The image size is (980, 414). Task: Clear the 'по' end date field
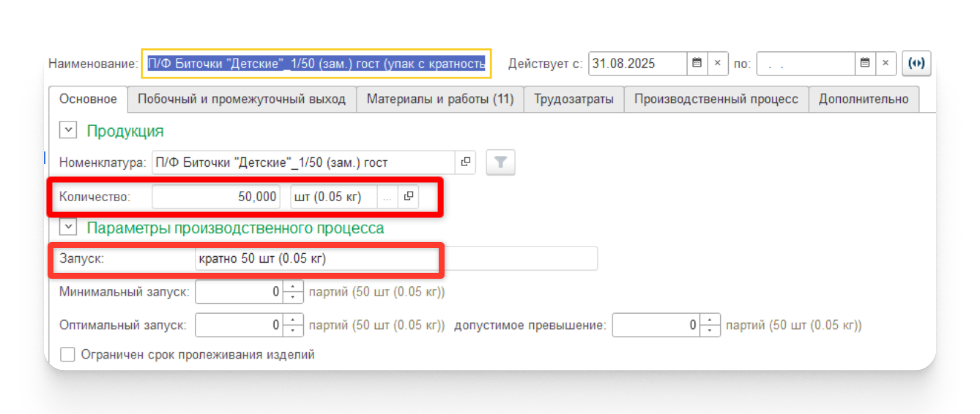pos(886,63)
